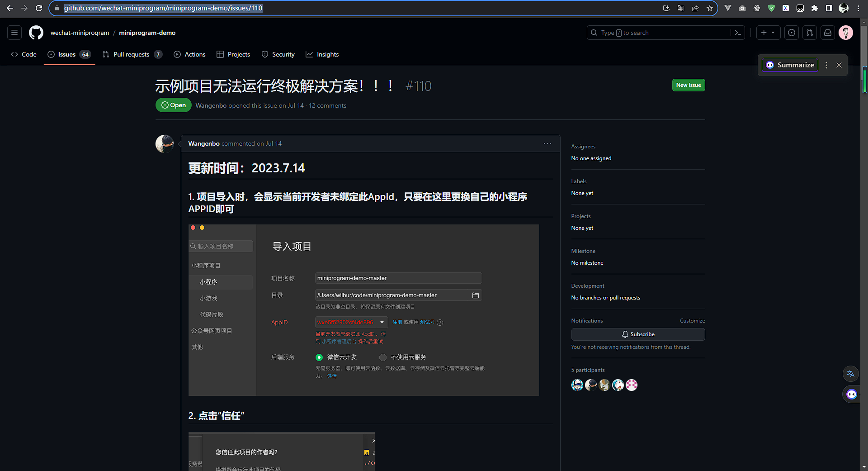Click the last pink participant avatar
Screen dimensions: 868x471
tap(632, 385)
